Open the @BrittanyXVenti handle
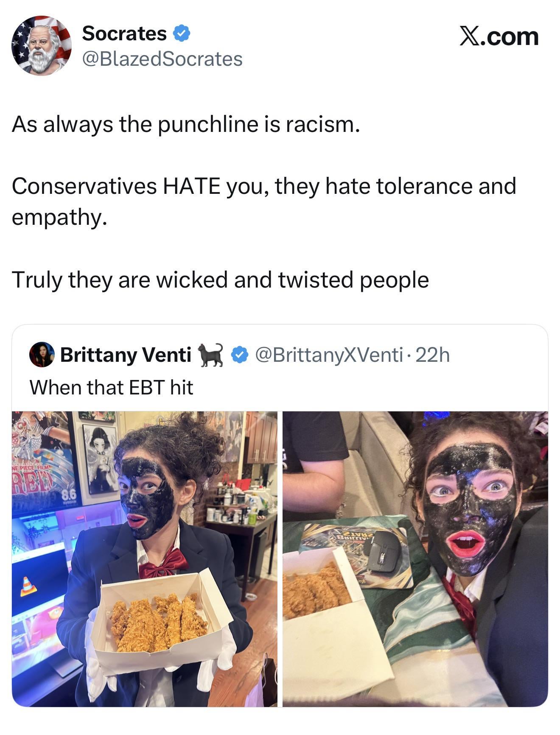Screen dimensions: 560x735 [x=329, y=355]
